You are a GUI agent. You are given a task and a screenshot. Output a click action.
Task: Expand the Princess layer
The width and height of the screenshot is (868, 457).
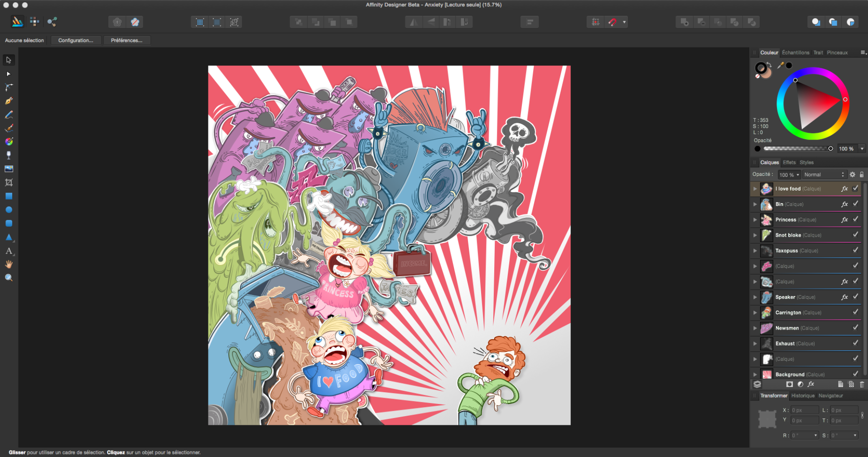(755, 219)
